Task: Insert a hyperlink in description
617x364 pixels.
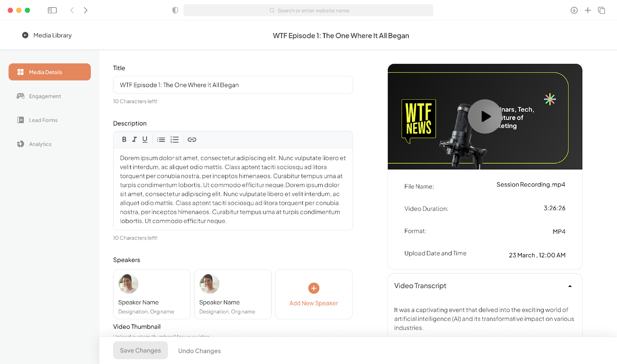Action: coord(192,139)
